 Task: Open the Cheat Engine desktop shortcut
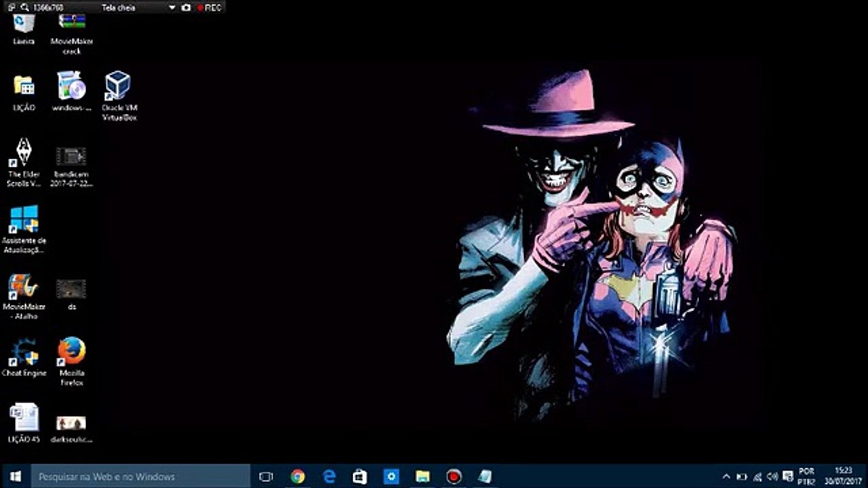24,352
